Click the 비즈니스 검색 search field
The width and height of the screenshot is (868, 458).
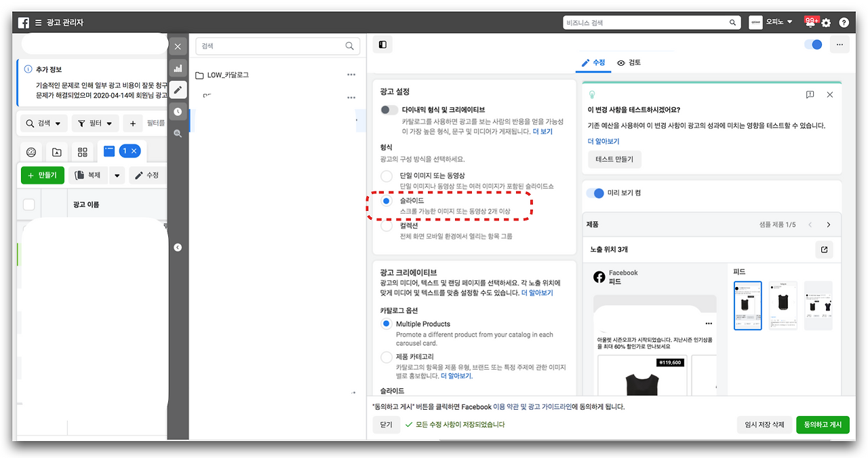(x=651, y=22)
